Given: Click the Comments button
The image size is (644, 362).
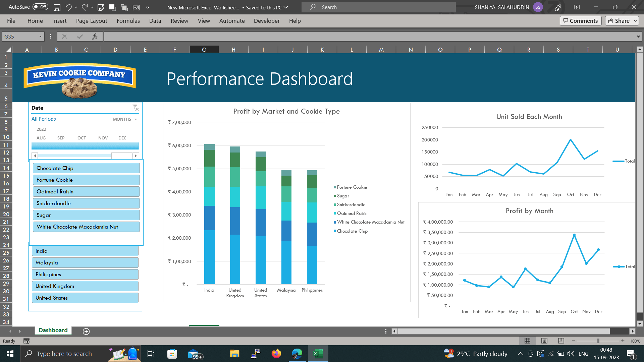Looking at the screenshot, I should coord(581,21).
